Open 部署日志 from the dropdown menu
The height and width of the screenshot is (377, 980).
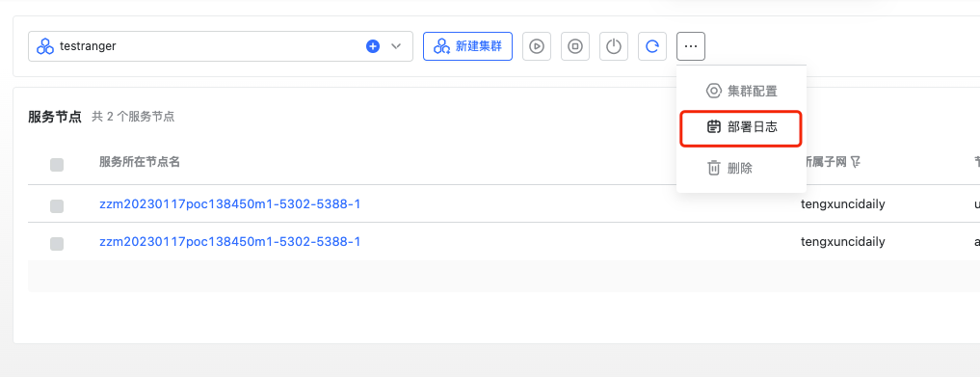point(741,127)
